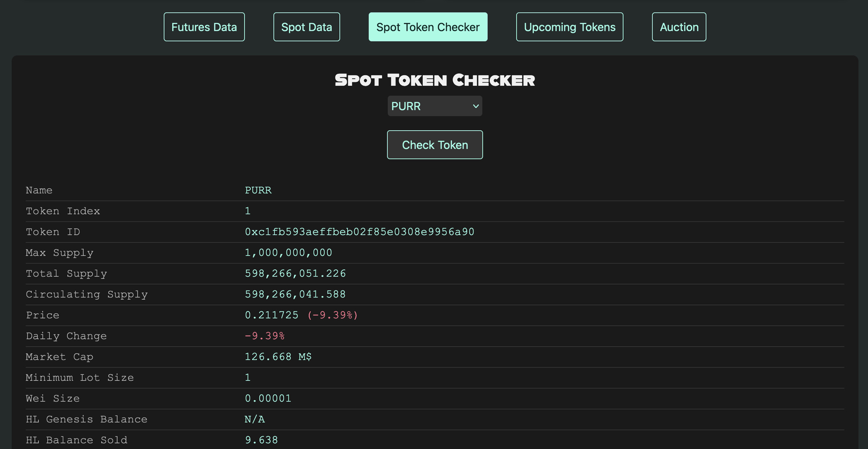Switch to the Spot Data tab
This screenshot has height=449, width=868.
(306, 27)
